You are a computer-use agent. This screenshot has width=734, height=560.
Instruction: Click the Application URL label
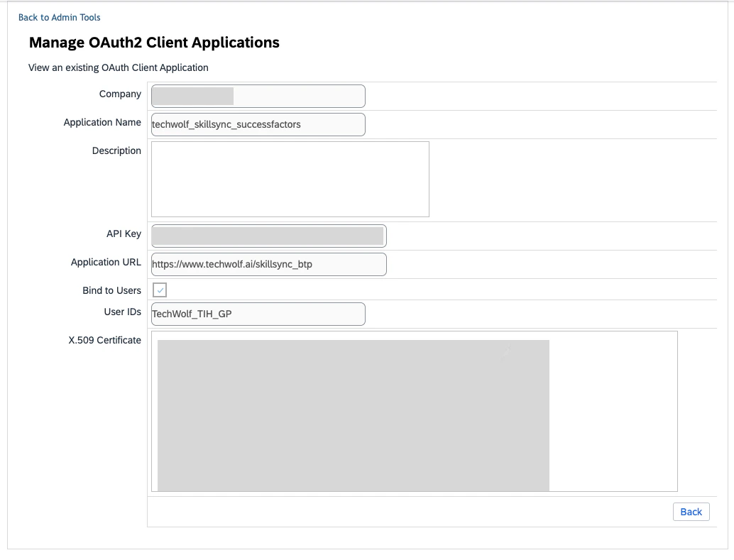[105, 262]
